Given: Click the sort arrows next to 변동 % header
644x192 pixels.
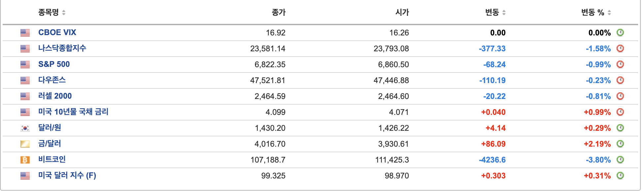Looking at the screenshot, I should pos(610,13).
